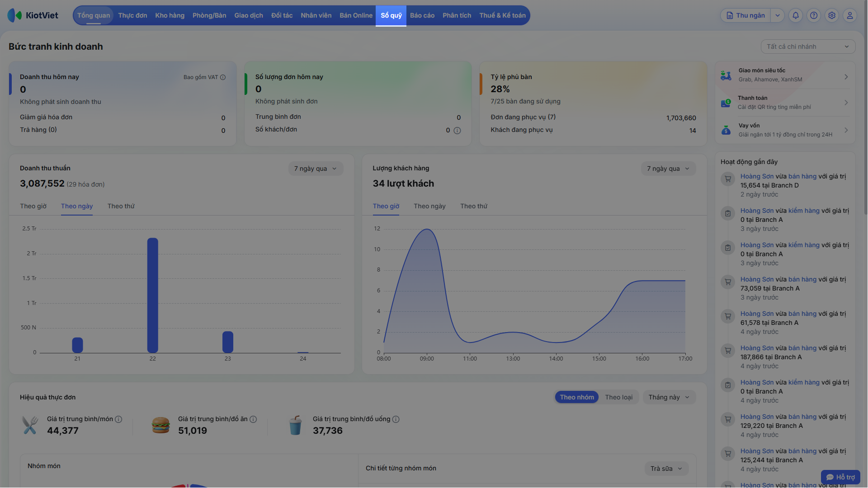The image size is (868, 488).
Task: Switch revenue chart to Theo giờ
Action: click(33, 206)
